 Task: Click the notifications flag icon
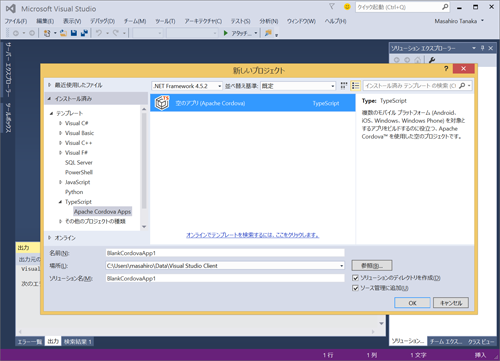pos(332,7)
